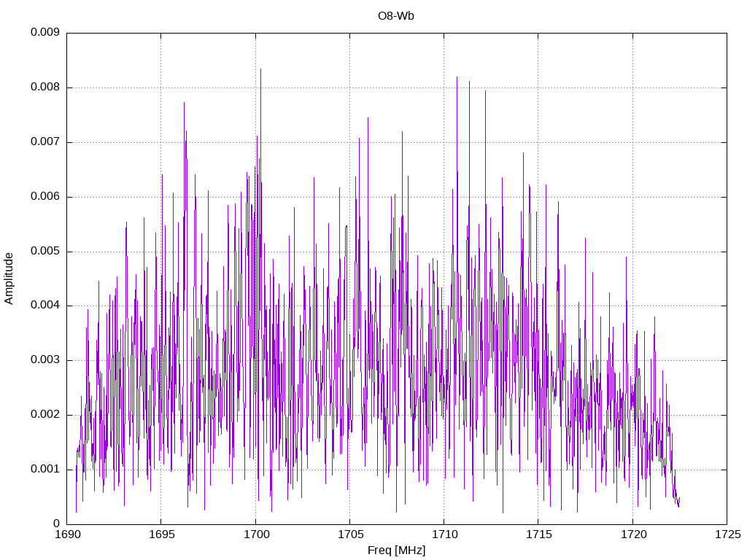
Task: Click the Freq [MHz] axis label
Action: click(x=396, y=551)
